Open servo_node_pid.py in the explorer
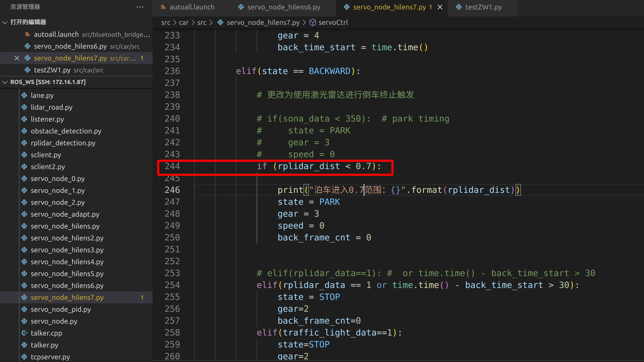 [61, 309]
